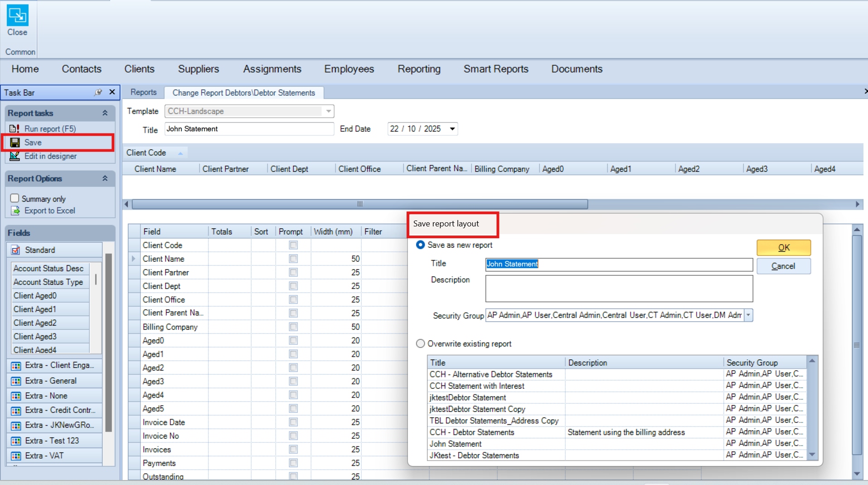Tick Prompt checkbox for Client Code
The image size is (868, 485).
[293, 245]
